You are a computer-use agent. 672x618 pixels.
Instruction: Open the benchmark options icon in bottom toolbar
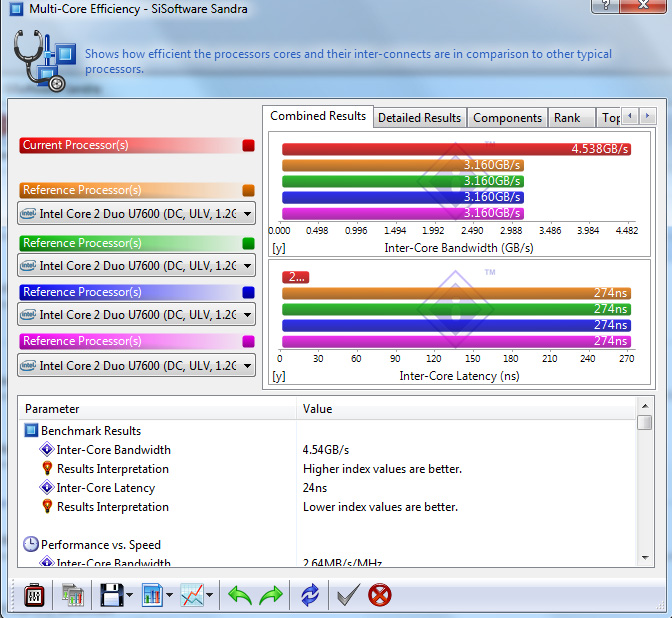click(x=34, y=595)
